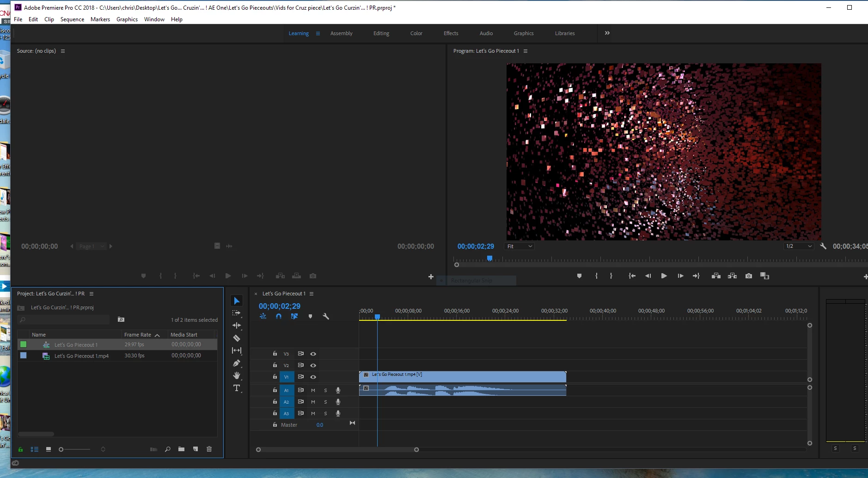Sort by Frame Rate column header

click(138, 335)
